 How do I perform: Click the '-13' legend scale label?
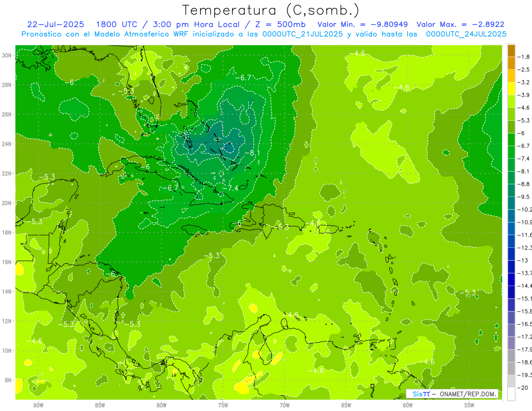[x=522, y=260]
